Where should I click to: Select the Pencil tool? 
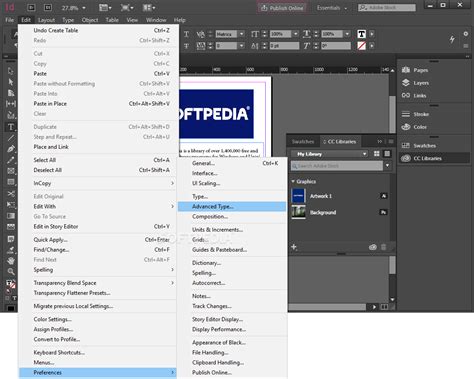coord(11,160)
